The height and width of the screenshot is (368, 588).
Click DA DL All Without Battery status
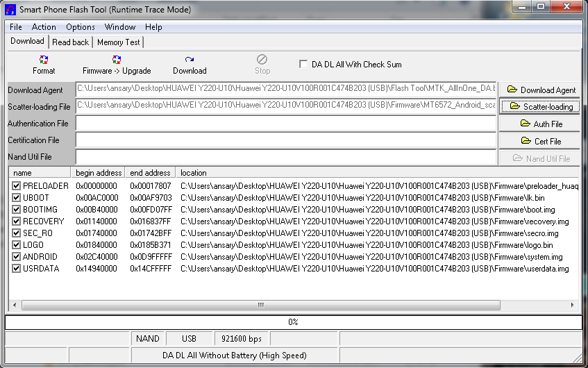click(x=235, y=356)
